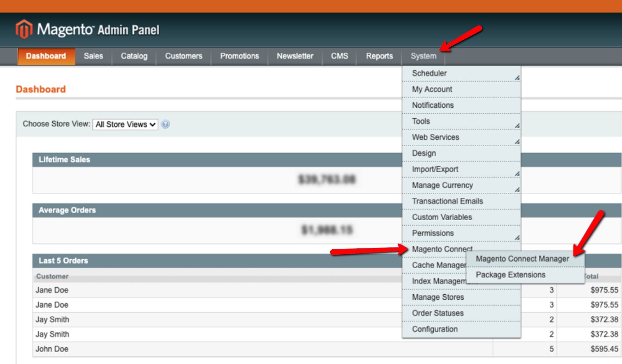Expand the Permissions submenu
The width and height of the screenshot is (622, 364).
pos(462,234)
